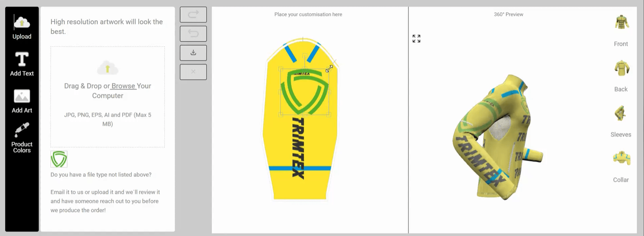Open the Upload panel in the sidebar

[22, 27]
